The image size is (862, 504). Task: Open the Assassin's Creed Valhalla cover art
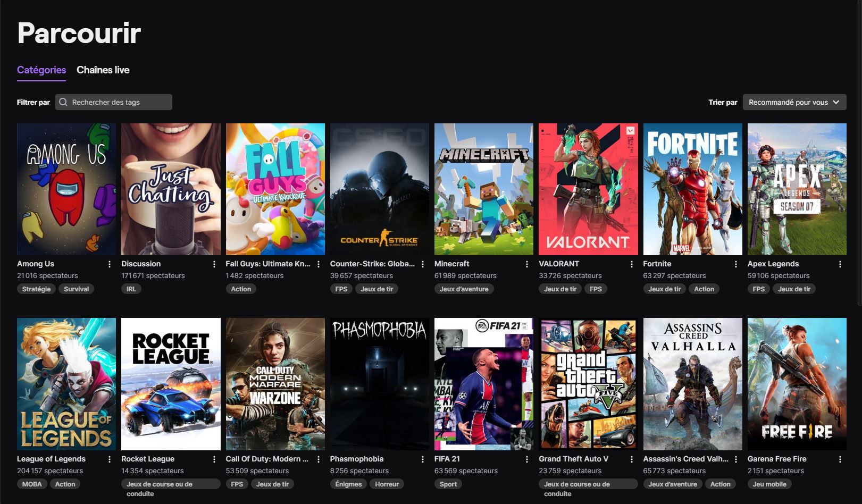[x=693, y=384]
